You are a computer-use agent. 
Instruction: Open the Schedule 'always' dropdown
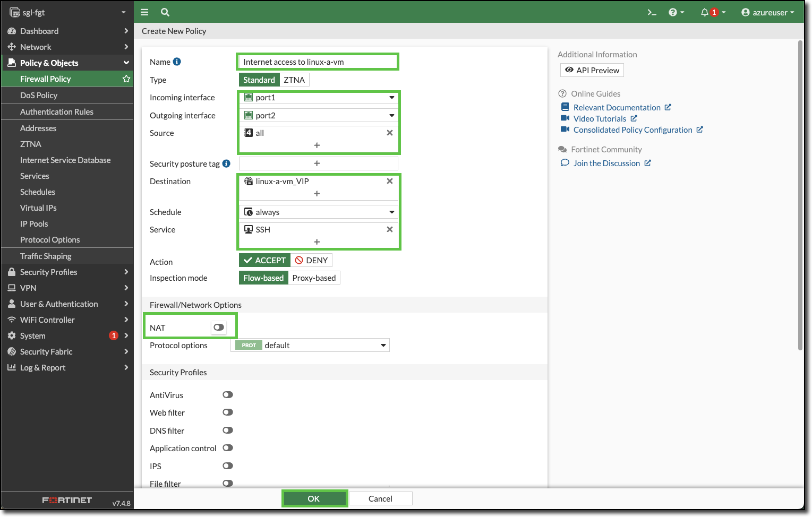pos(391,211)
